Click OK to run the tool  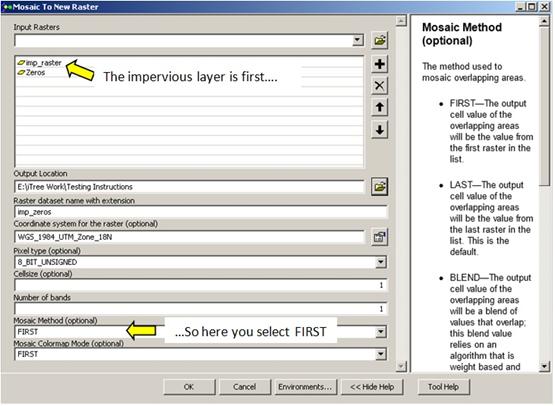[189, 387]
